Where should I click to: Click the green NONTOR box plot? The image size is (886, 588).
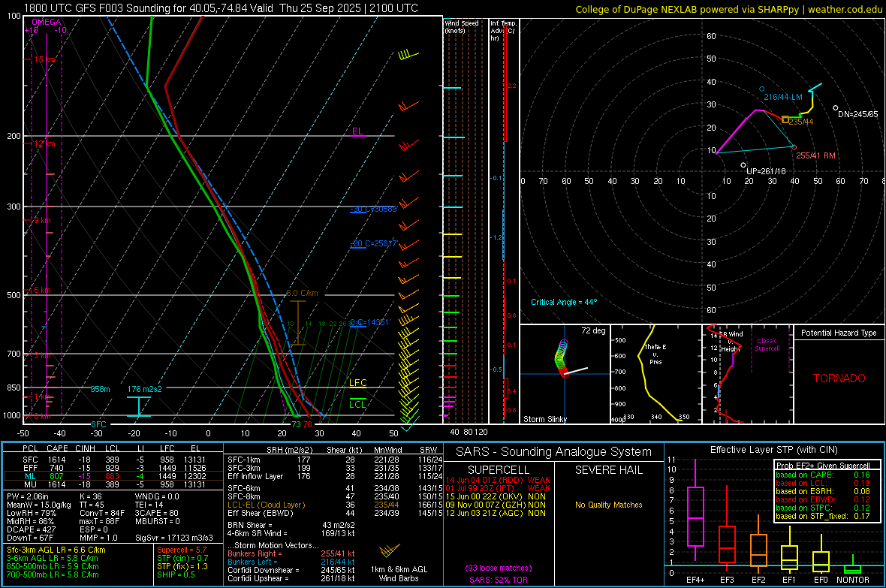coord(852,568)
